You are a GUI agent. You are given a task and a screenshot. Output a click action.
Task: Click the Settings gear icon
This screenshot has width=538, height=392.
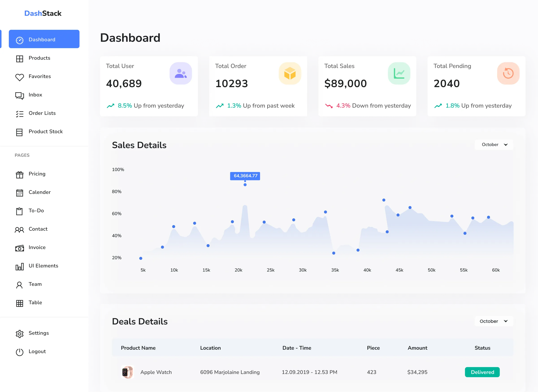(x=20, y=334)
